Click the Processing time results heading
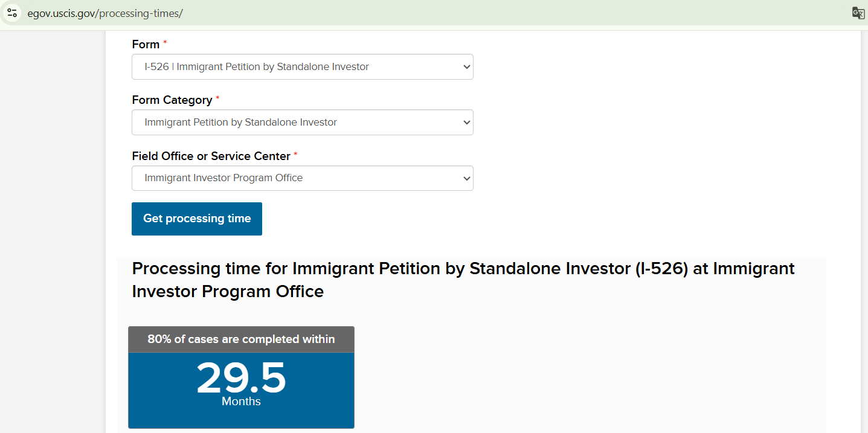Screen dimensions: 868x433 [463, 280]
